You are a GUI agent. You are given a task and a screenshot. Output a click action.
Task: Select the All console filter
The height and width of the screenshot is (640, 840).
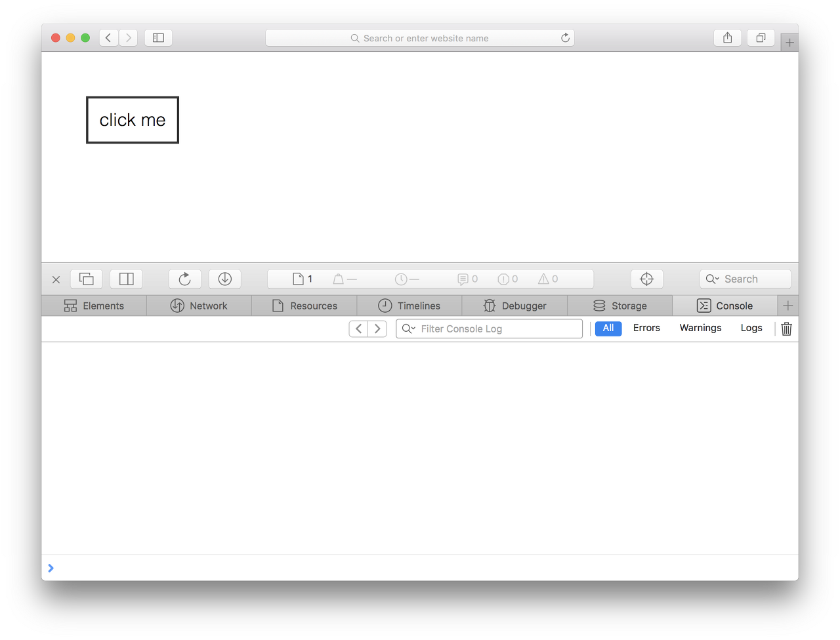pyautogui.click(x=608, y=328)
